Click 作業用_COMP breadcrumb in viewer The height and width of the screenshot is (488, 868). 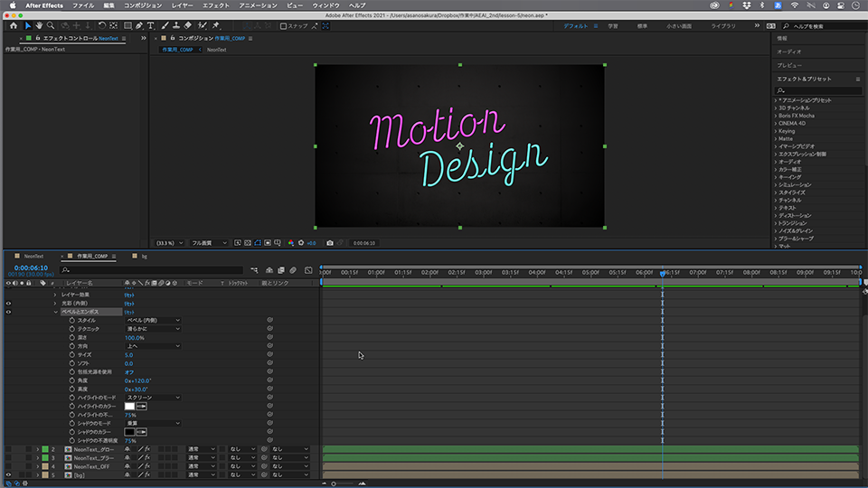pos(177,50)
